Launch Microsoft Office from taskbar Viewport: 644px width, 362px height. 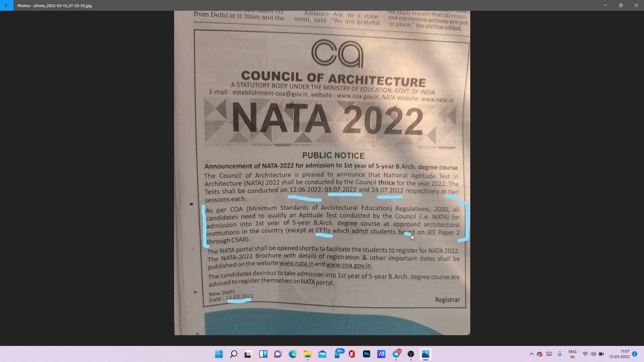coord(352,354)
